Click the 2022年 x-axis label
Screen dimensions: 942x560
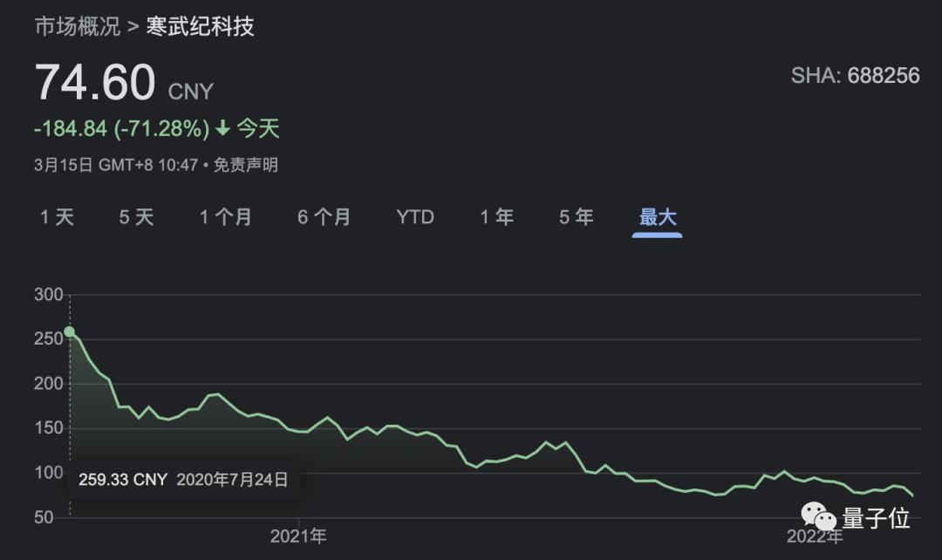click(x=815, y=536)
